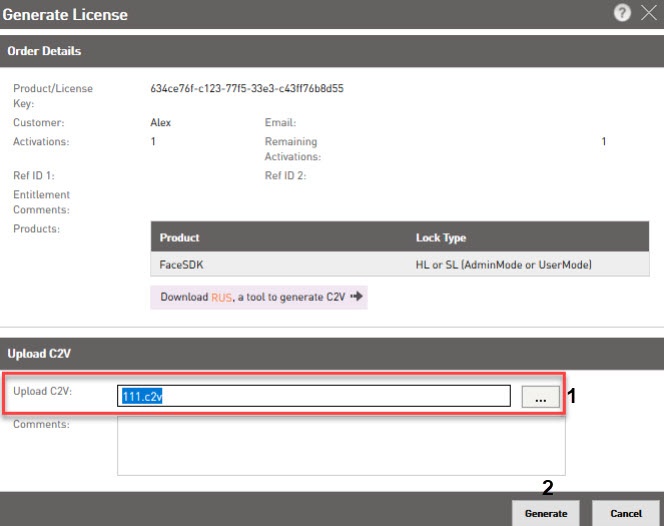This screenshot has width=664, height=526.
Task: Click the Ref ID 2 label
Action: pos(285,175)
